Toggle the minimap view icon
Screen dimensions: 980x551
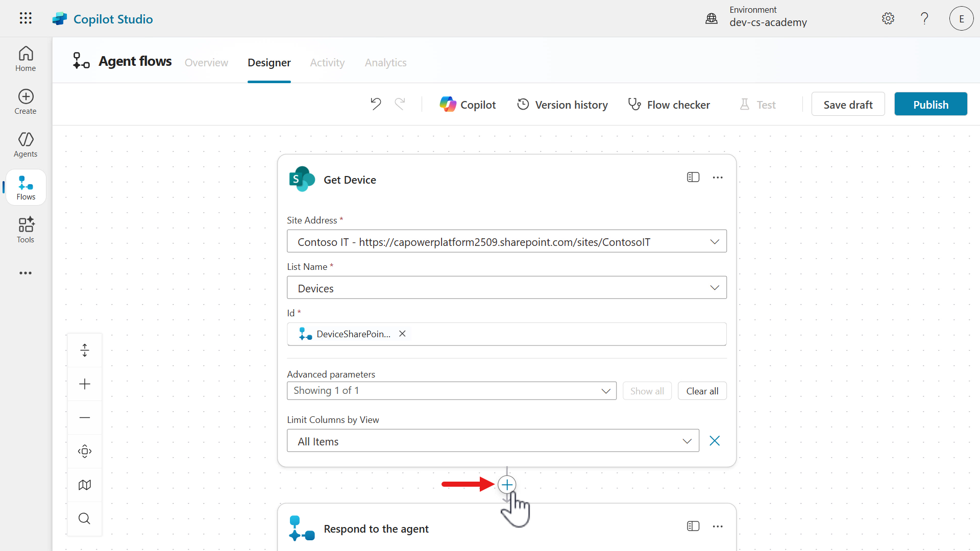click(x=85, y=485)
